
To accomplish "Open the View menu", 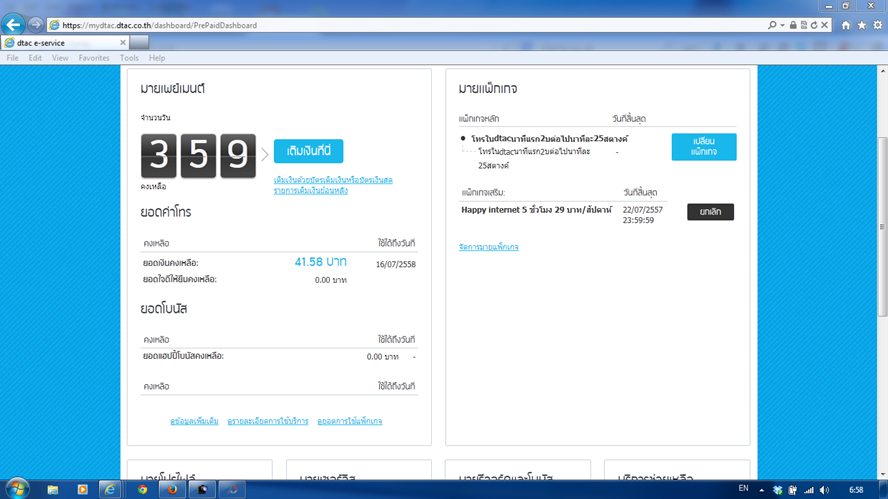I will click(x=60, y=58).
